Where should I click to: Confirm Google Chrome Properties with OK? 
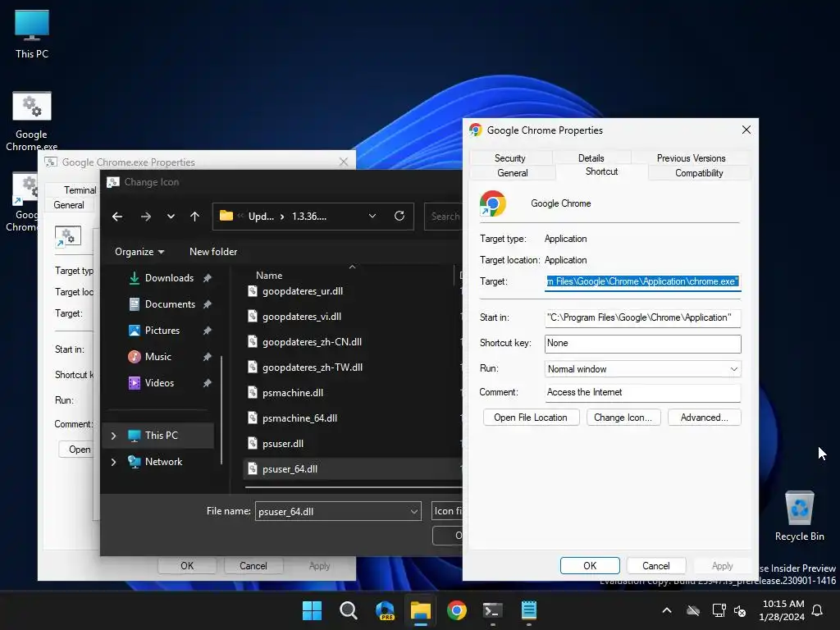point(590,566)
